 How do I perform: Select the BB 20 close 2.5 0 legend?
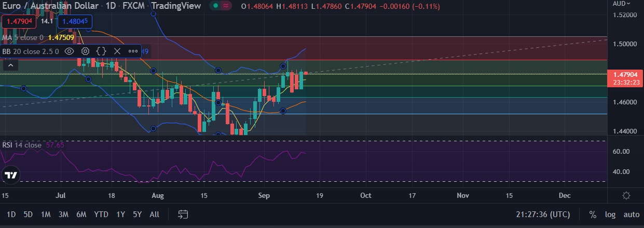tap(31, 51)
